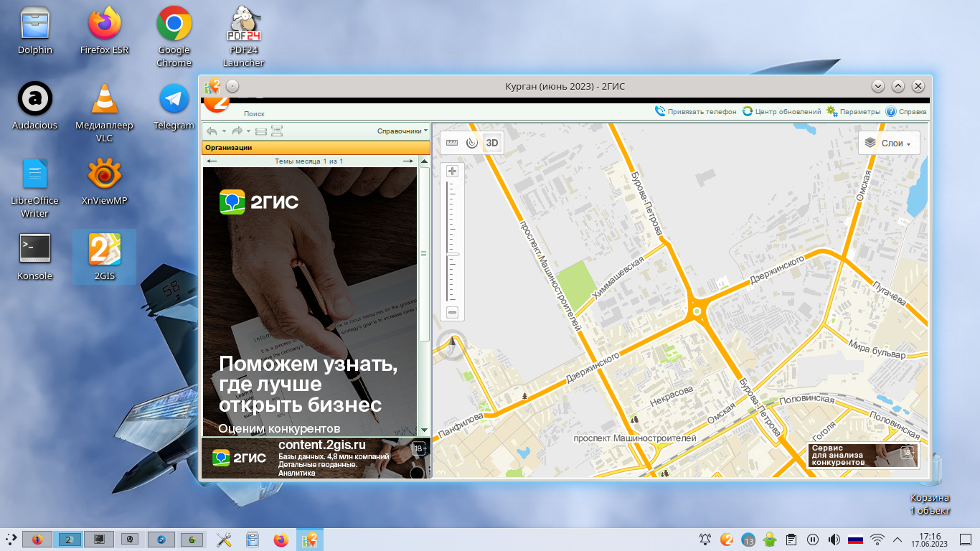Go to next monthly theme with right arrow

[x=408, y=161]
